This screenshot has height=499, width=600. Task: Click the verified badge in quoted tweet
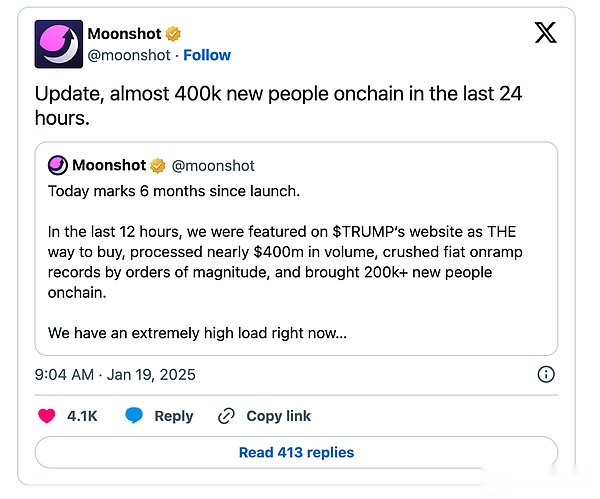pyautogui.click(x=156, y=165)
